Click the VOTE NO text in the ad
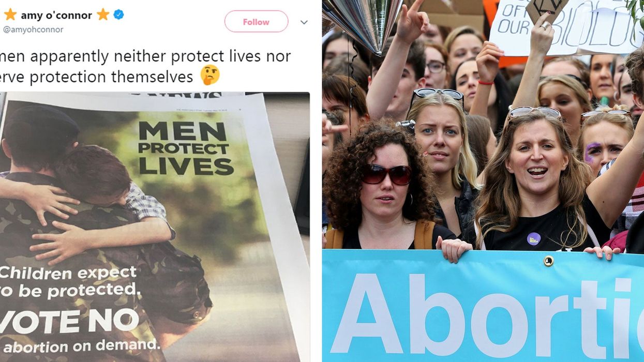The height and width of the screenshot is (362, 644). 69,320
